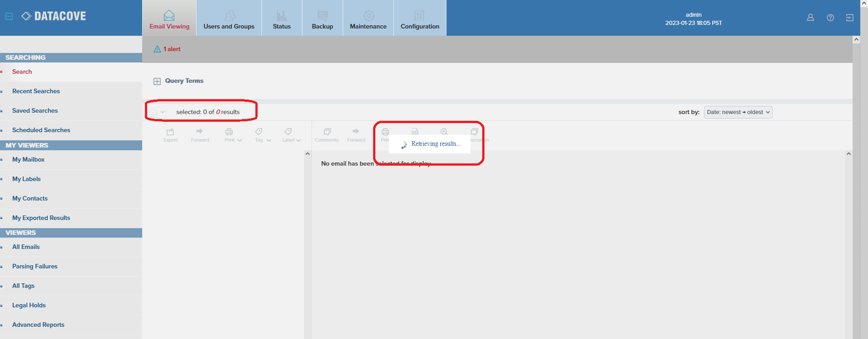Open the Label dropdown menu
The height and width of the screenshot is (339, 868).
(291, 134)
